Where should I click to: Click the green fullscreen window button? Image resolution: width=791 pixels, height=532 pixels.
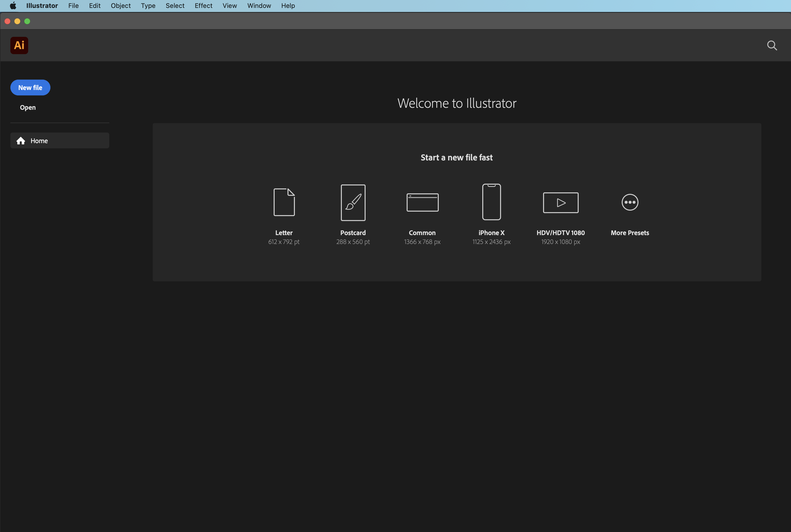27,21
